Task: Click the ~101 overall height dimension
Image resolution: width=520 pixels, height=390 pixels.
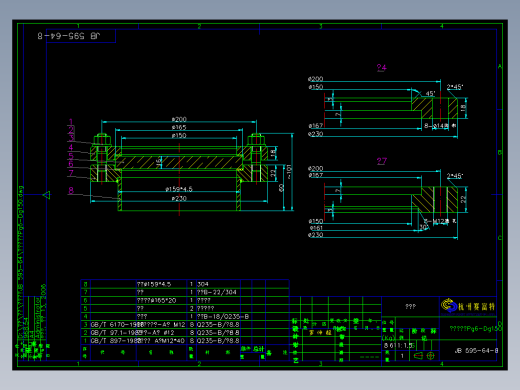Action: 289,172
